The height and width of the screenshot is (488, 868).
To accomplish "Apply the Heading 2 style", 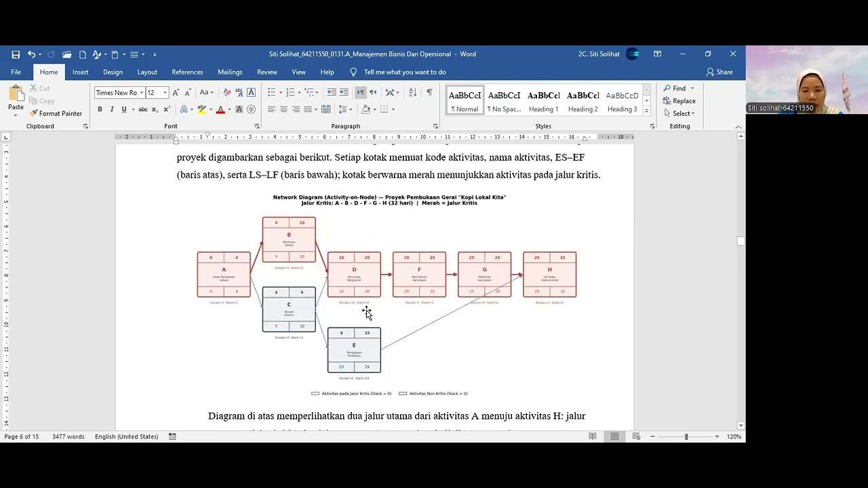I will pos(583,101).
